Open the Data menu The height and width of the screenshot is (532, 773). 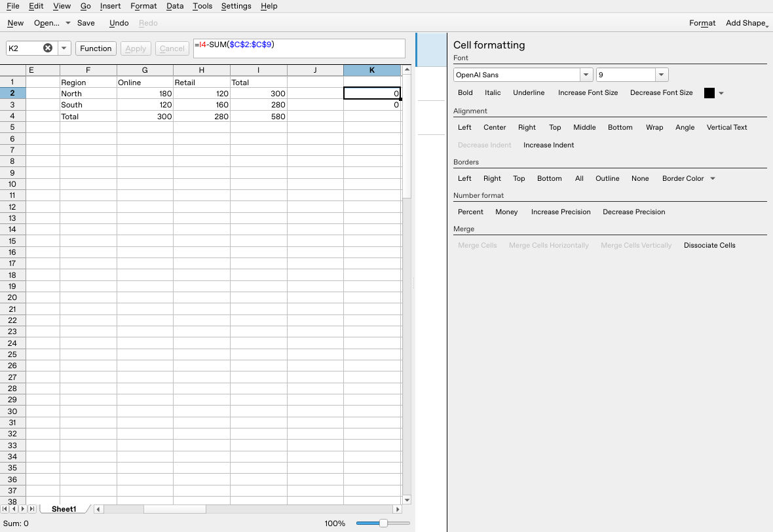[175, 6]
